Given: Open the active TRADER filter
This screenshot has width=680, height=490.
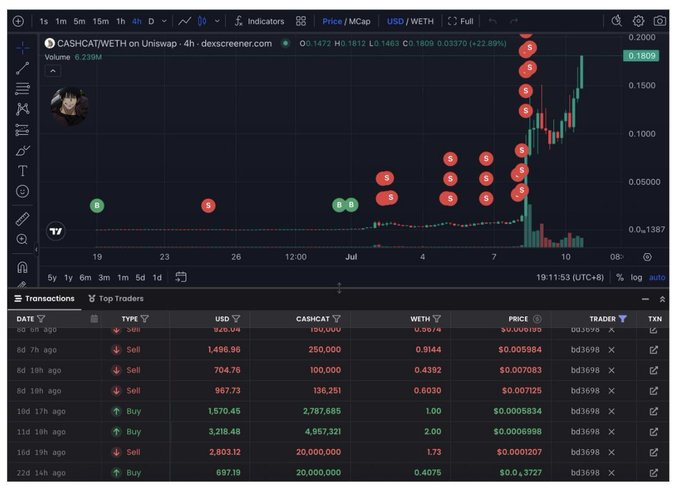Looking at the screenshot, I should click(623, 319).
